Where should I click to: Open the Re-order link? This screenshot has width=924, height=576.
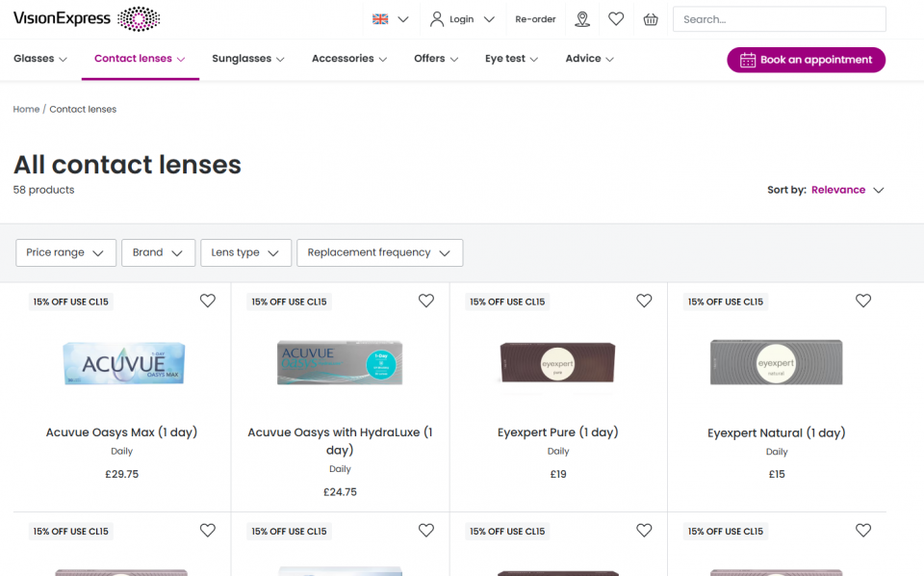point(535,19)
